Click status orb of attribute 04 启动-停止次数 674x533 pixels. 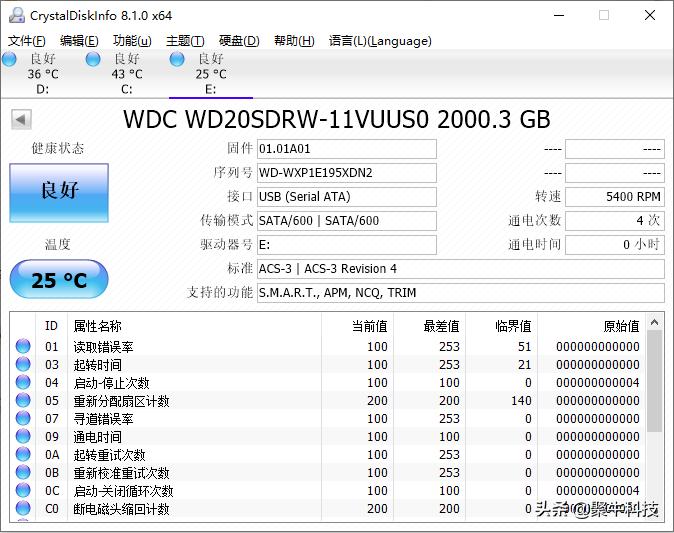(x=23, y=382)
